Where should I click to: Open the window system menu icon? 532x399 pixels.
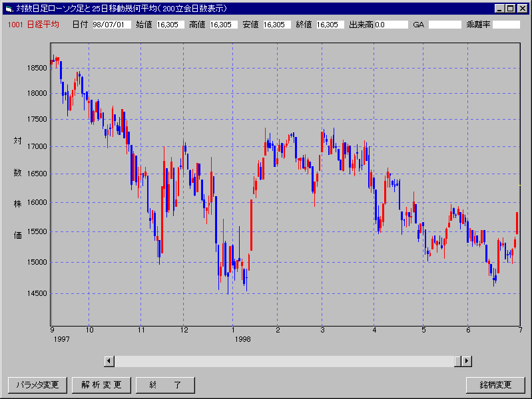pos(9,9)
